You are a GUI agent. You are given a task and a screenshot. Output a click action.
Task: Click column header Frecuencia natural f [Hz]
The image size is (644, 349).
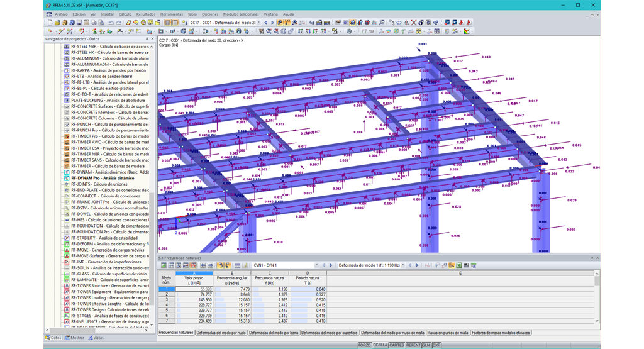click(x=270, y=280)
